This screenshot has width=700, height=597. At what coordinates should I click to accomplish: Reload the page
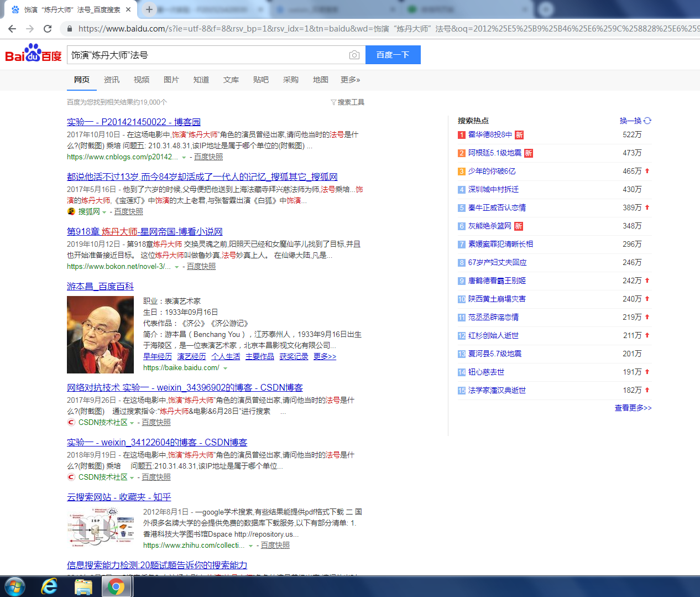pos(48,29)
